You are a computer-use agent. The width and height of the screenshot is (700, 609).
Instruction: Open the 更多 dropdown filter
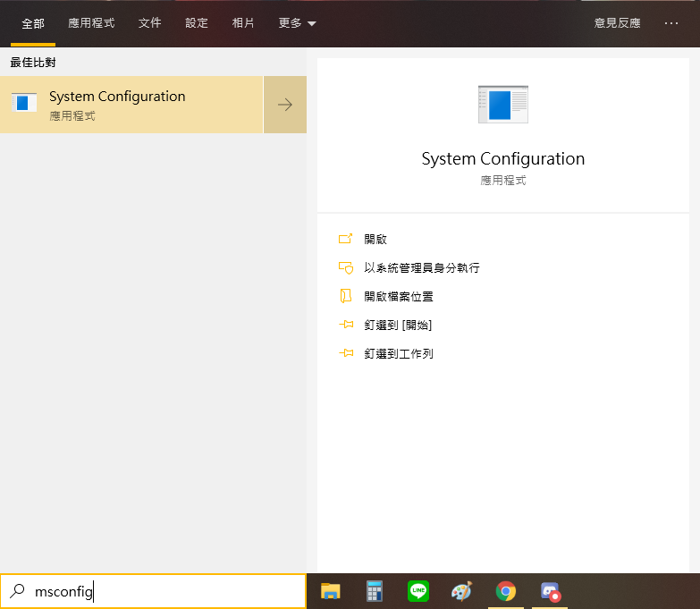297,22
